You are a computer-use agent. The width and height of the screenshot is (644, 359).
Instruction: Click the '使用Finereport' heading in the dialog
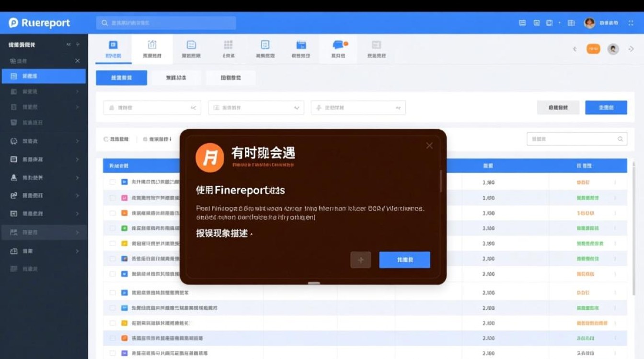click(241, 190)
